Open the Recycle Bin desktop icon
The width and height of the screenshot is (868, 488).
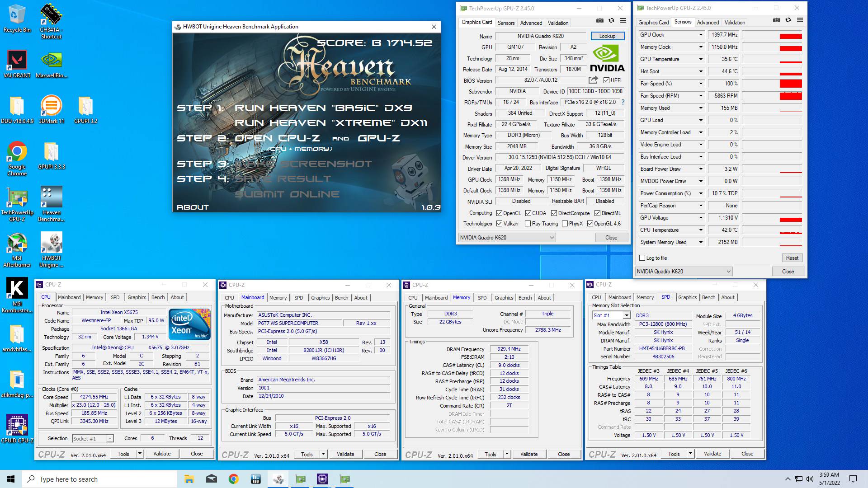click(x=17, y=18)
